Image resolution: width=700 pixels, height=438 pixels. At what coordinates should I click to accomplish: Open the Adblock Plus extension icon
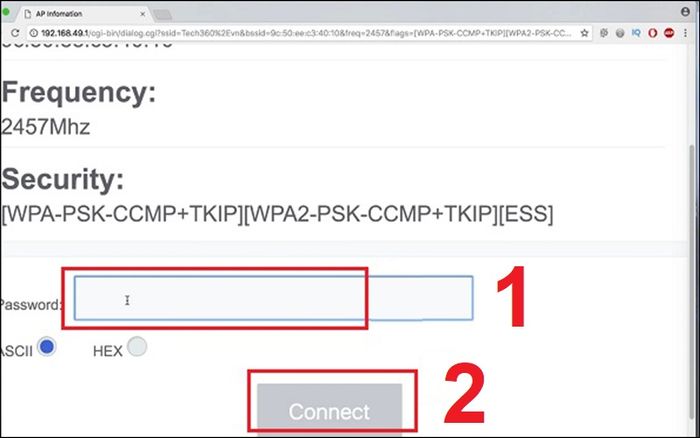[x=669, y=33]
